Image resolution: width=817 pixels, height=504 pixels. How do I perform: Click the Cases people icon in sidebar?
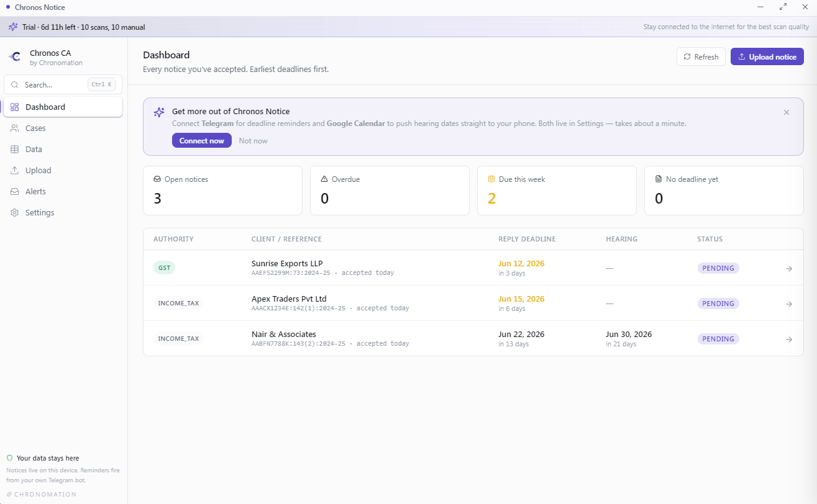click(x=14, y=128)
